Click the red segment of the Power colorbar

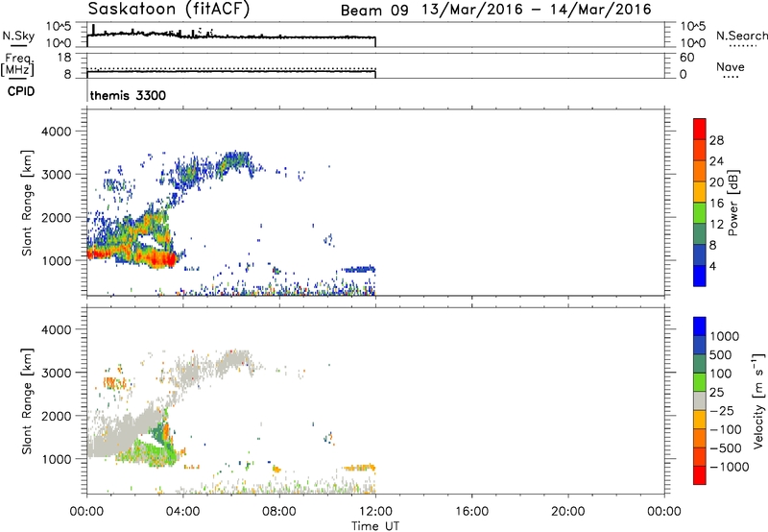pos(700,129)
